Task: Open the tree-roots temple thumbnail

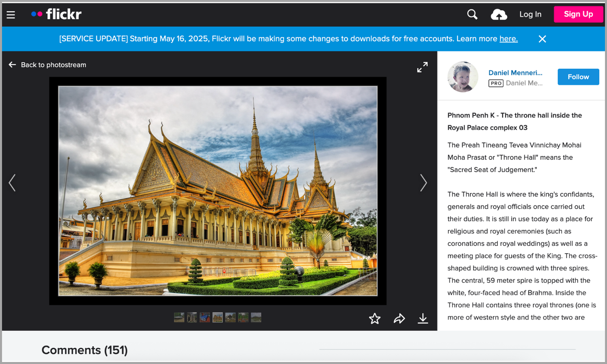Action: pyautogui.click(x=192, y=317)
